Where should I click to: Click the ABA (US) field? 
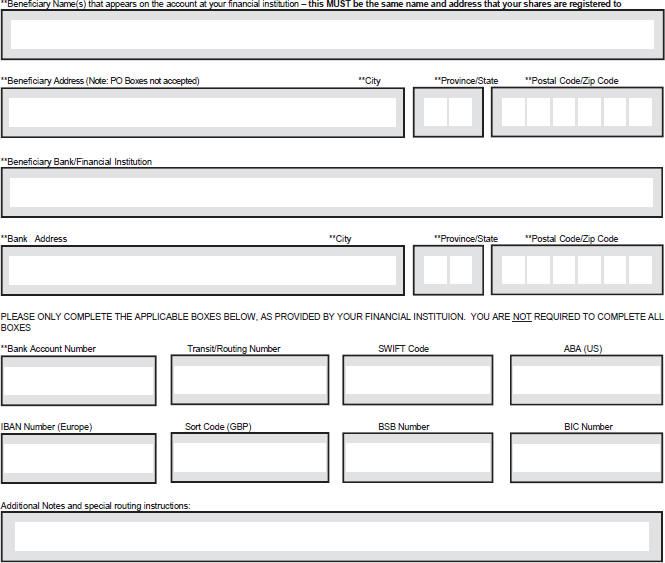(x=586, y=379)
